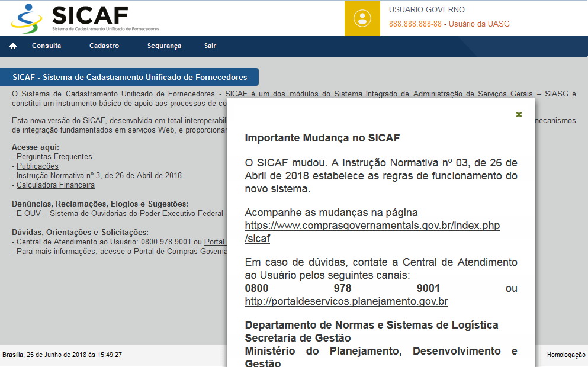Open the Publicações link
588x367 pixels.
click(37, 166)
